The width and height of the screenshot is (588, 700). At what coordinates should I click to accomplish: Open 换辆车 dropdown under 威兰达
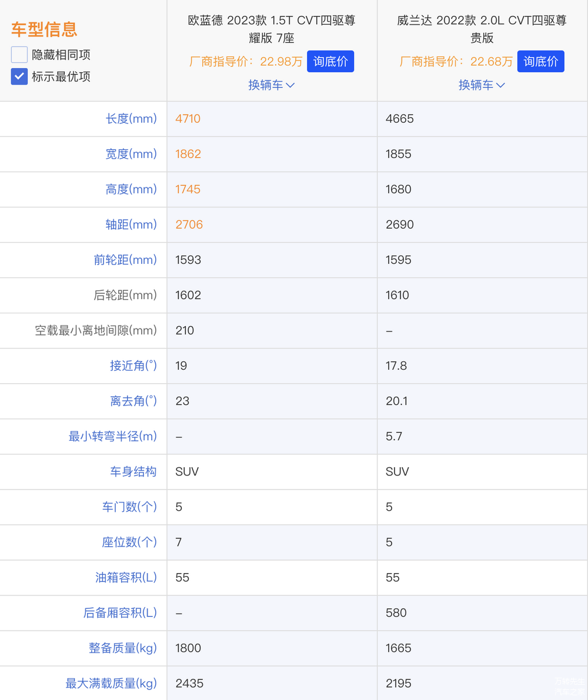482,85
